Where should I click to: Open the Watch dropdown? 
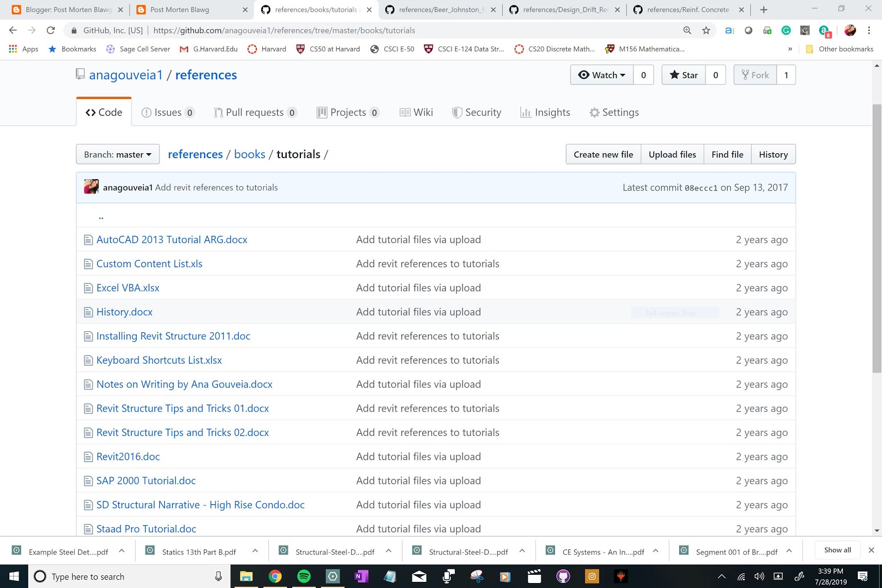pyautogui.click(x=602, y=75)
